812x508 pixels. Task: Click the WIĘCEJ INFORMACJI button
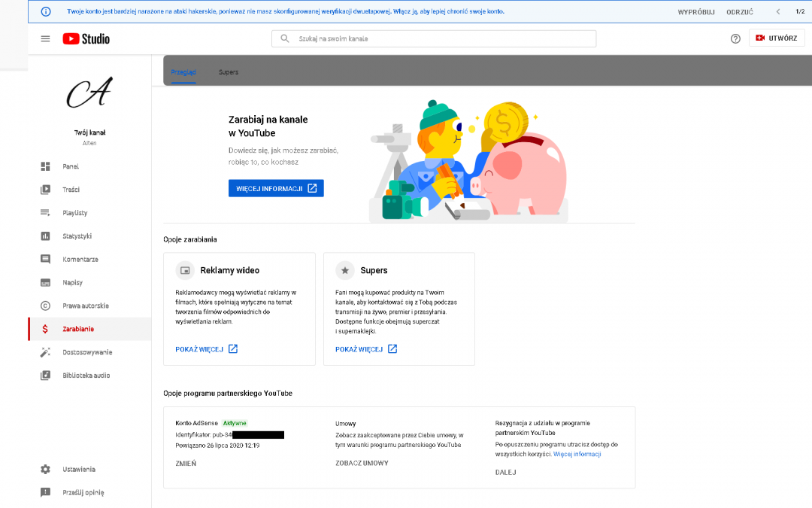[x=276, y=188]
